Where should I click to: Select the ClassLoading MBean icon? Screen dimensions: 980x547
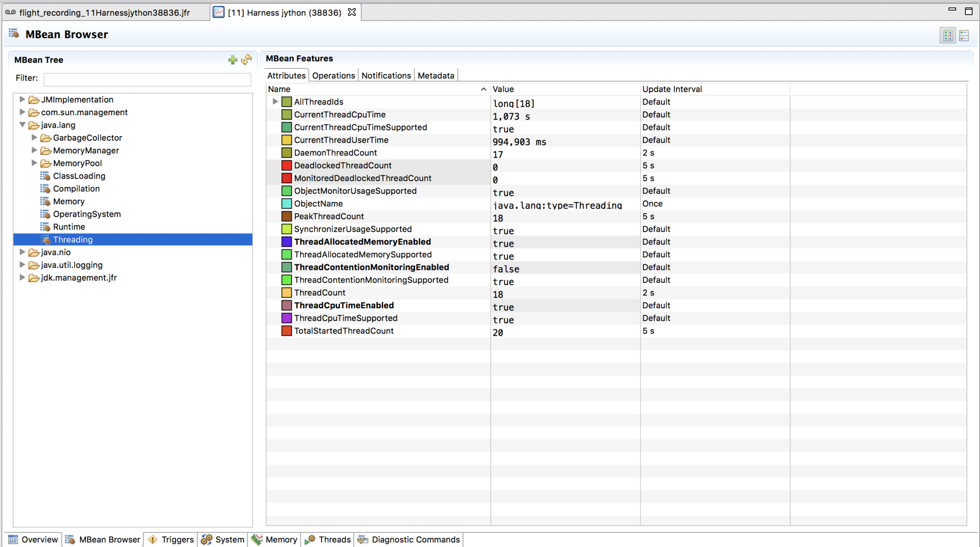point(45,176)
